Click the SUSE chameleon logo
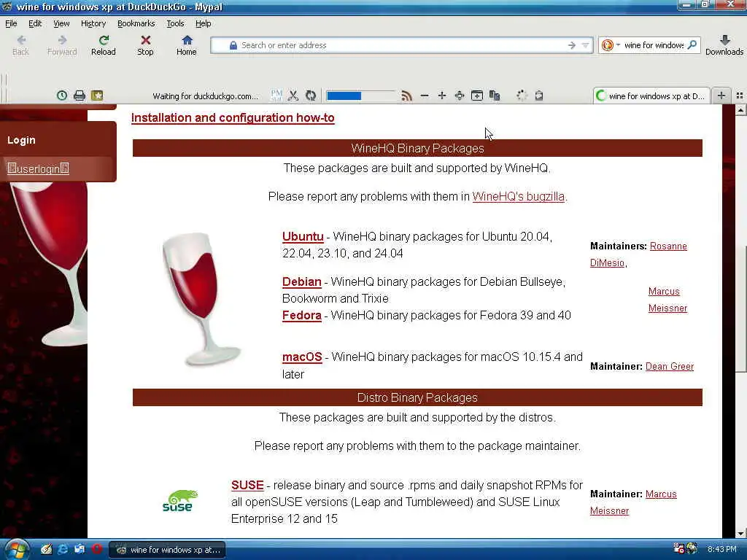This screenshot has height=560, width=747. click(178, 501)
